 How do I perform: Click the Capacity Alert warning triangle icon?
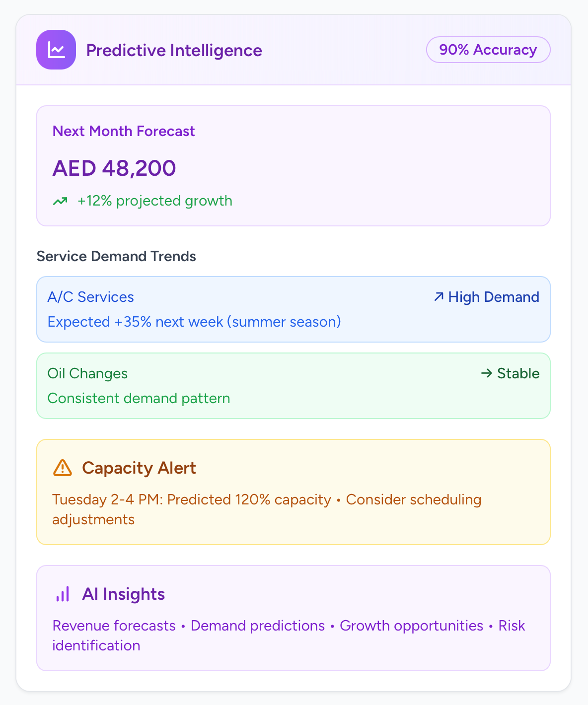click(x=63, y=468)
